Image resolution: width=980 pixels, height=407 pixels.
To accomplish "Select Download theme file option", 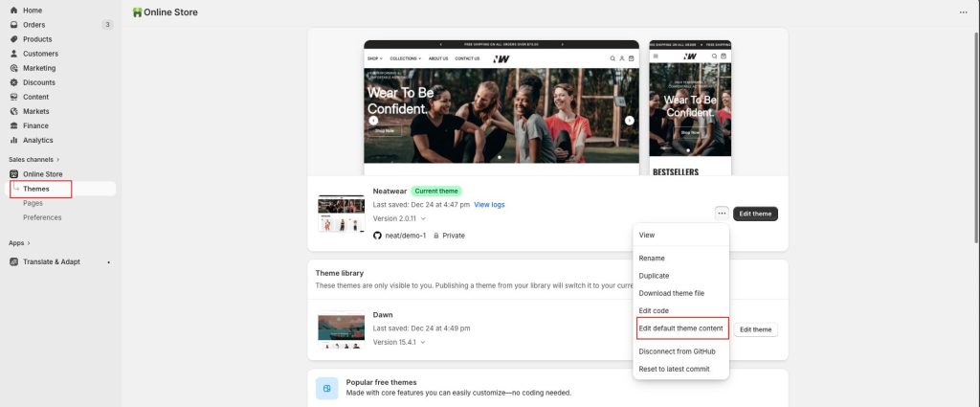I will [671, 293].
